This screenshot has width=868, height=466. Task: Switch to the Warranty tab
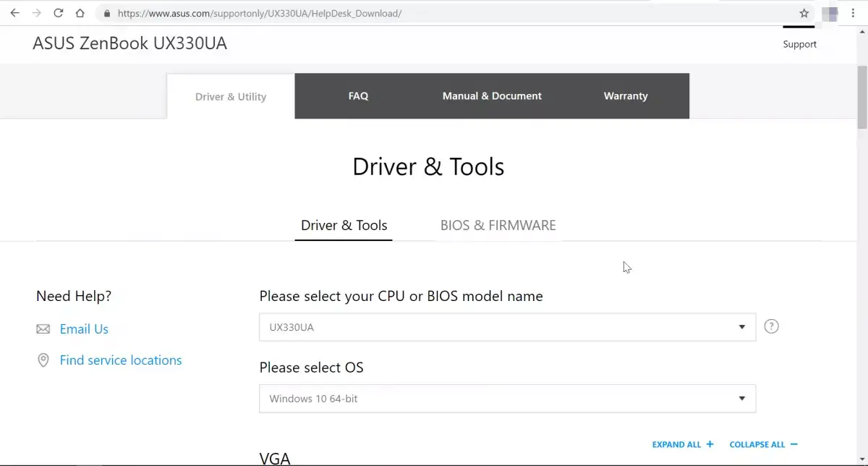(x=626, y=96)
